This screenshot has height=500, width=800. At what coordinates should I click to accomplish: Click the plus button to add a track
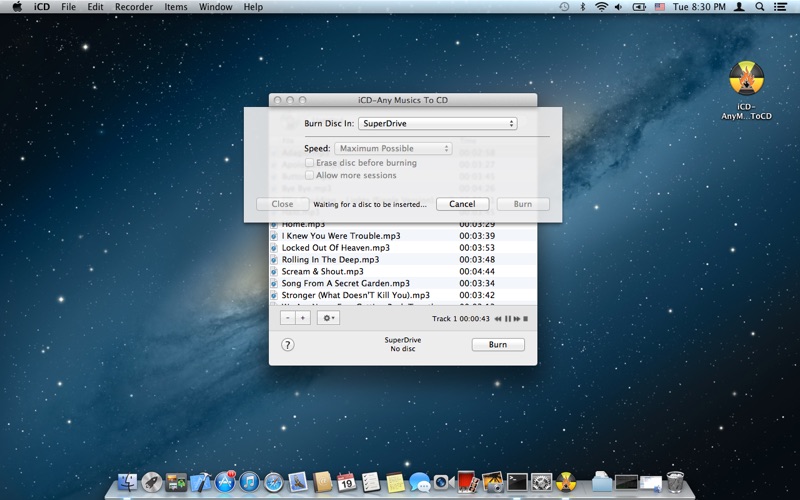[303, 318]
